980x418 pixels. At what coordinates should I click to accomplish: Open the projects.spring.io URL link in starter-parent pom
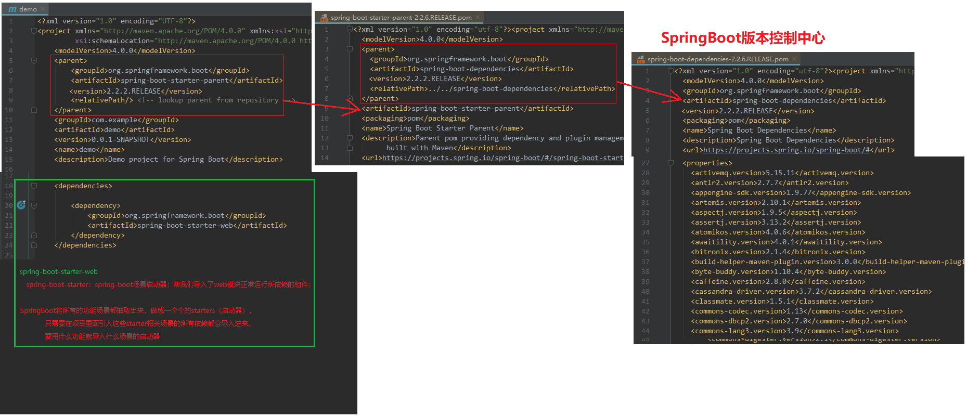502,158
